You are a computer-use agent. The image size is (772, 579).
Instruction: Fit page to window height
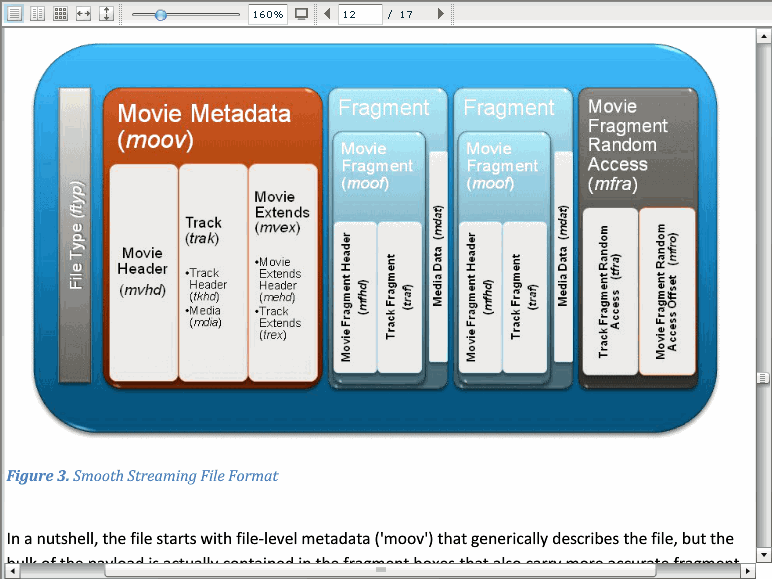click(106, 14)
